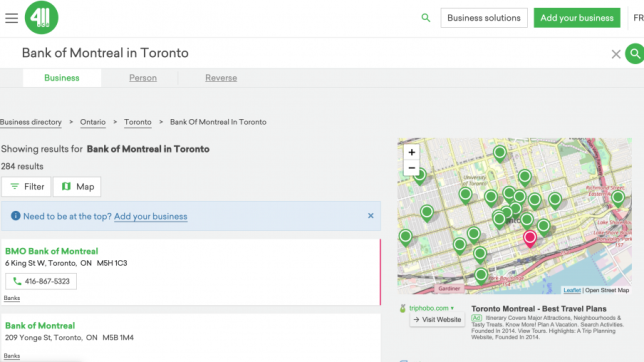The height and width of the screenshot is (362, 644).
Task: Toggle the Map view button
Action: click(77, 186)
